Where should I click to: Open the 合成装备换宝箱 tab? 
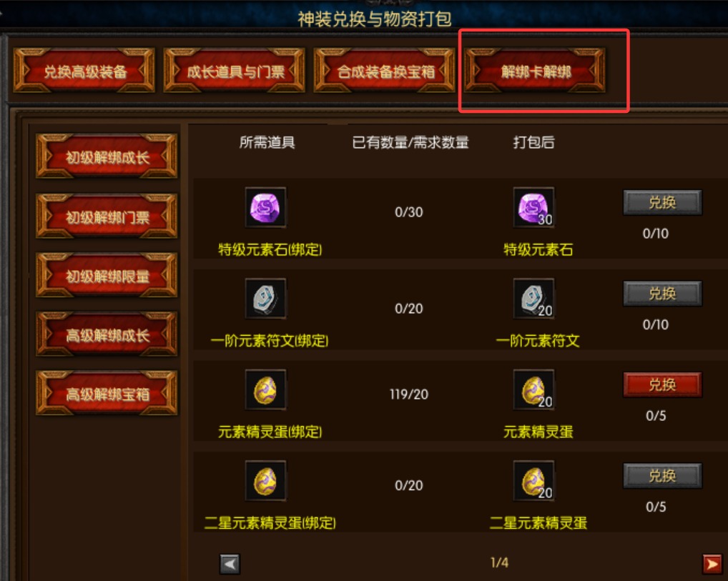pyautogui.click(x=385, y=71)
